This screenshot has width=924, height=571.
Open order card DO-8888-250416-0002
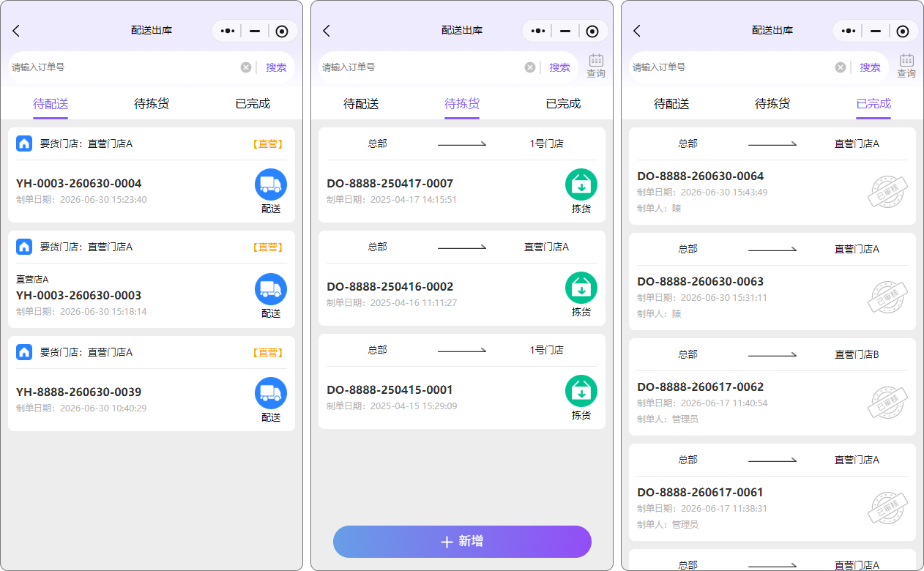point(462,278)
